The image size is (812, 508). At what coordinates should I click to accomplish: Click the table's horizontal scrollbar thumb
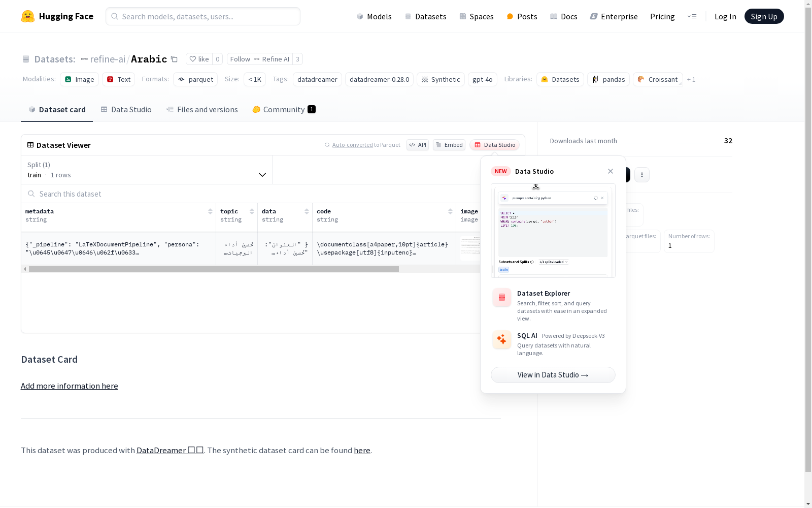[x=214, y=269]
